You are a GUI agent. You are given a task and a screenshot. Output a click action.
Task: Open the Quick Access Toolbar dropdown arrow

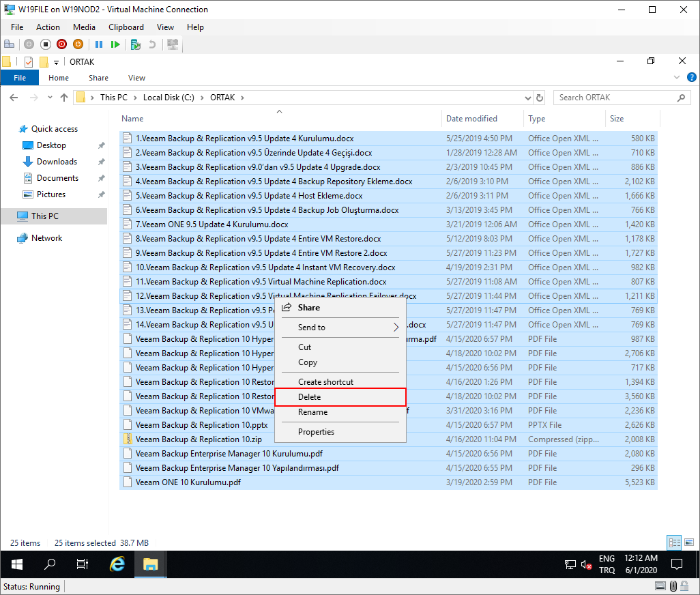pos(57,62)
